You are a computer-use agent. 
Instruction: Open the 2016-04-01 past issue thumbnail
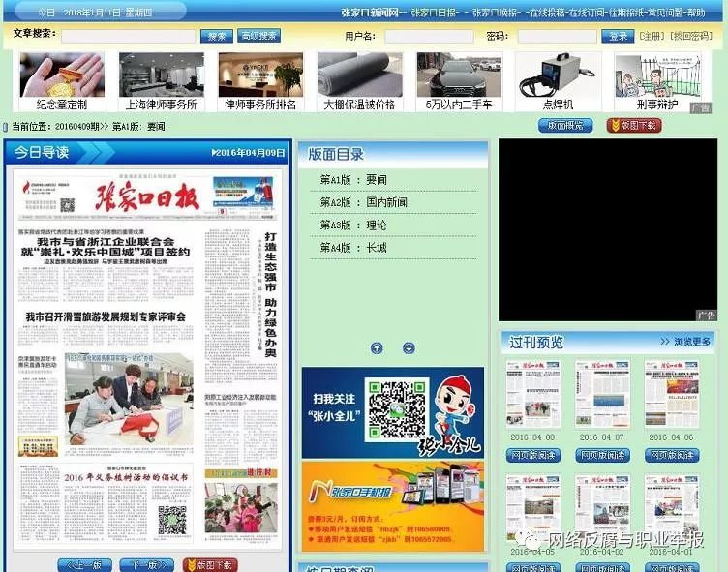[x=671, y=509]
